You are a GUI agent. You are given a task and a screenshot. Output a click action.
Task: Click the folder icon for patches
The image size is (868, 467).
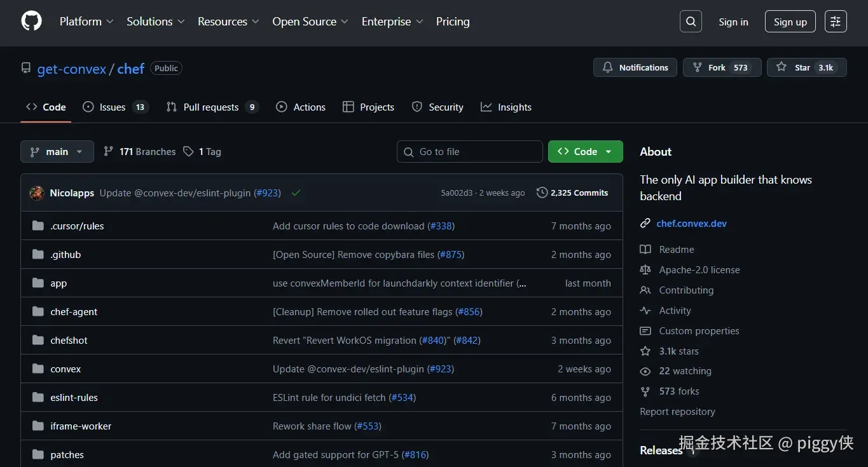point(38,454)
